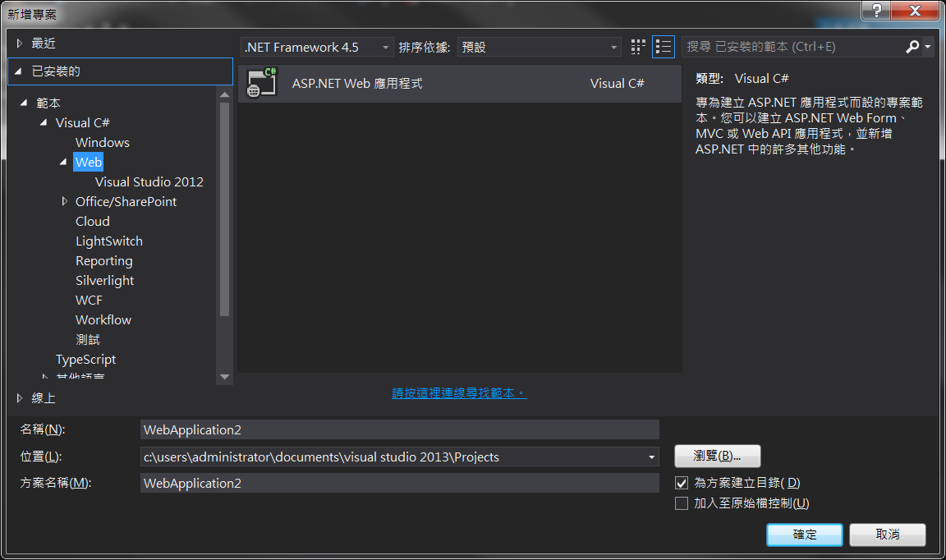Select the Windows template category
Screen dimensions: 946x560
pos(103,142)
